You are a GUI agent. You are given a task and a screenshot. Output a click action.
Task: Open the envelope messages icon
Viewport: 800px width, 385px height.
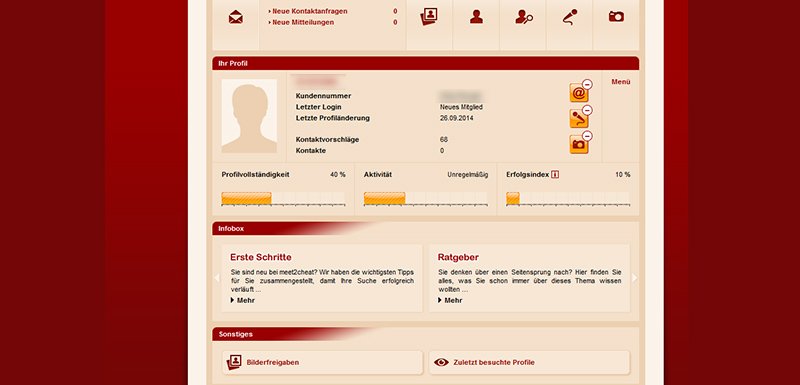[236, 17]
